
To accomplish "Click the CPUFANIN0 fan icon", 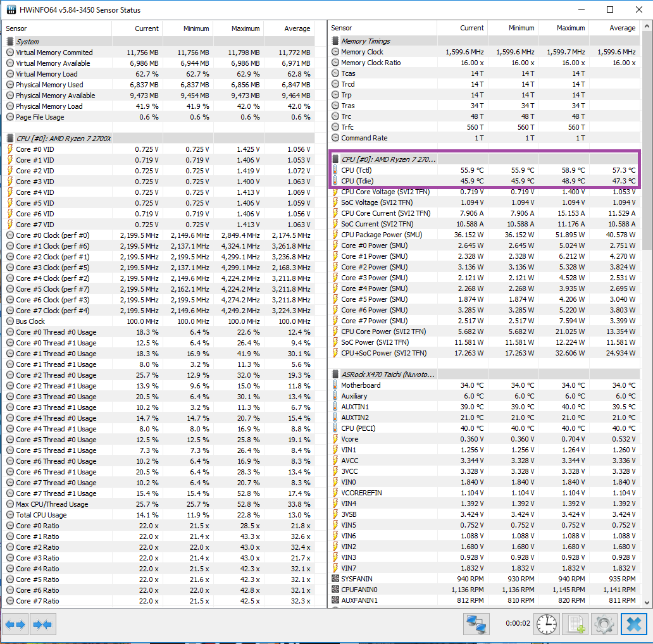I will [x=335, y=590].
